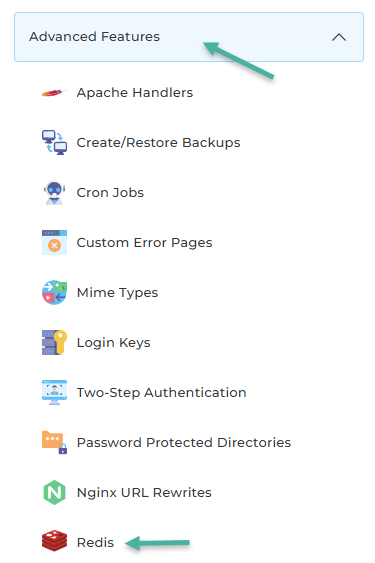This screenshot has width=375, height=563.
Task: Collapse section using the chevron arrow
Action: click(339, 37)
